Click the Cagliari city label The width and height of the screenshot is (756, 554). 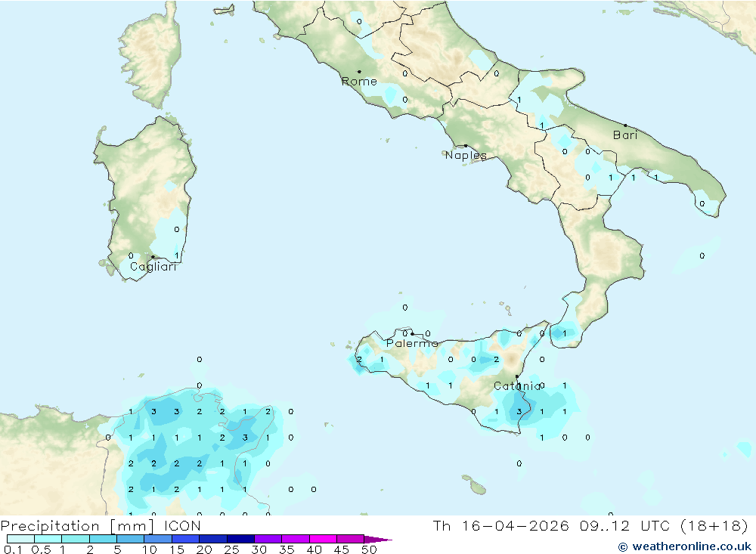coord(153,267)
